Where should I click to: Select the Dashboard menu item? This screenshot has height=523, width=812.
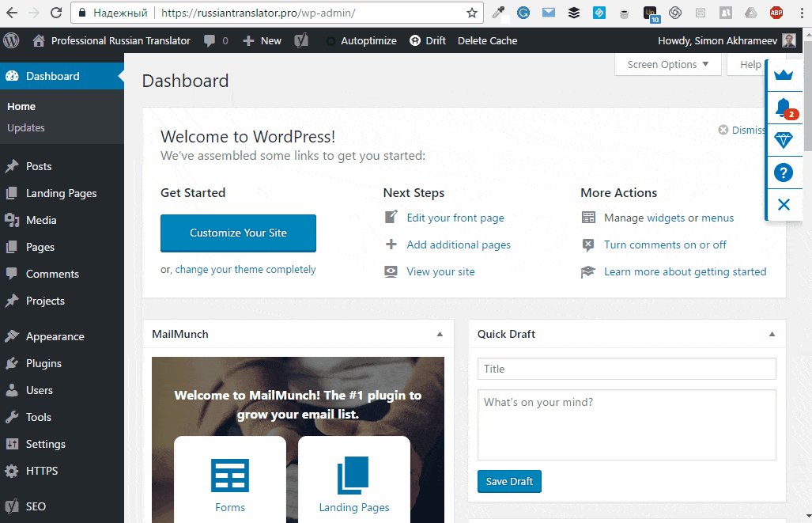point(62,76)
